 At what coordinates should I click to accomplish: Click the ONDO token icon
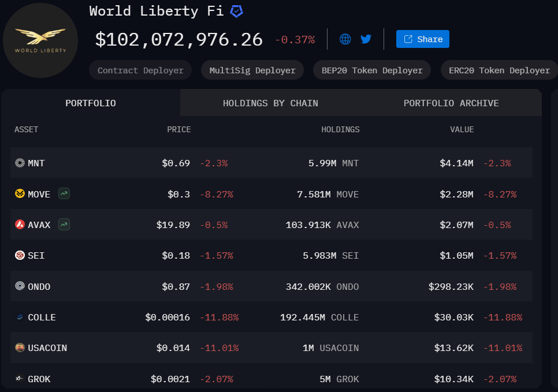20,286
